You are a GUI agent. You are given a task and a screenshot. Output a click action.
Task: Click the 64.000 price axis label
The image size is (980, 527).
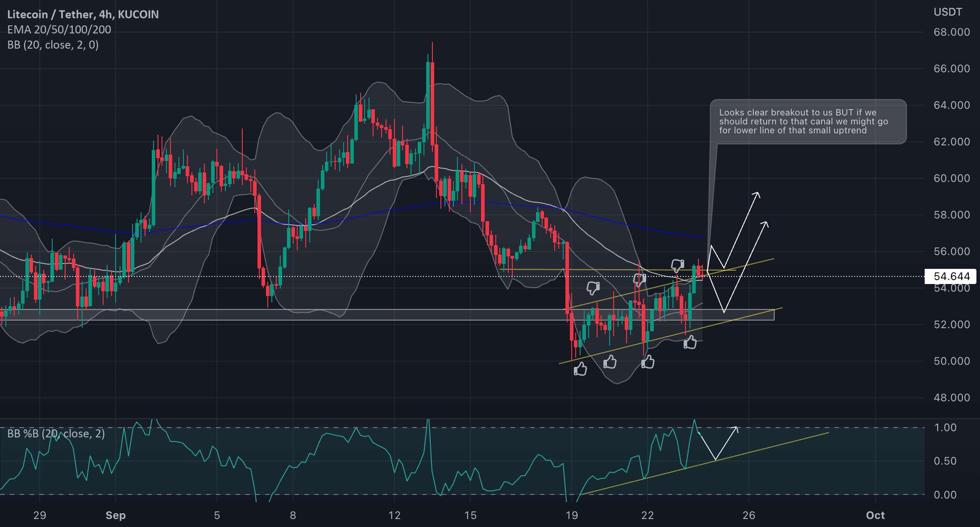[x=951, y=105]
